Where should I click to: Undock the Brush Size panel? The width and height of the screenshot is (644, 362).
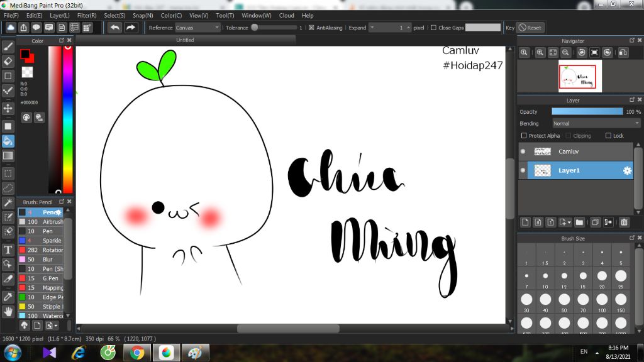pos(631,238)
